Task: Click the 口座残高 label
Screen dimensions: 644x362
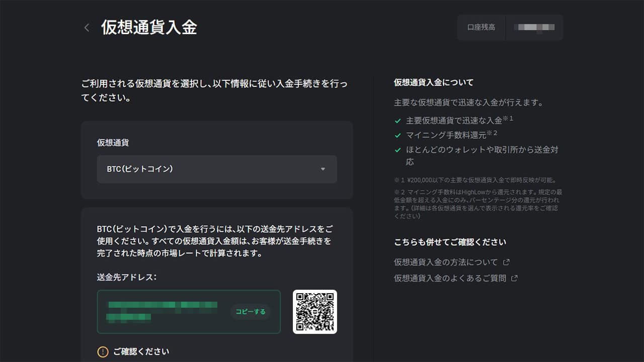Action: coord(481,27)
